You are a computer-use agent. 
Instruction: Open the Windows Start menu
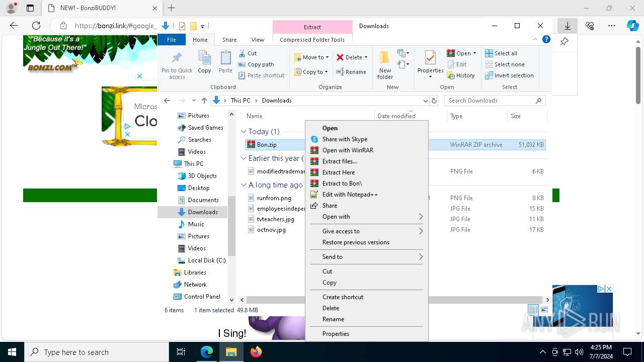click(12, 352)
